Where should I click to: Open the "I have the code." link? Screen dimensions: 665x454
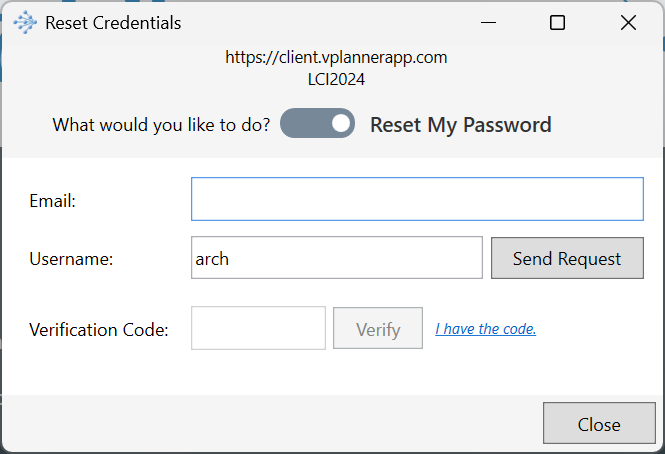point(486,328)
